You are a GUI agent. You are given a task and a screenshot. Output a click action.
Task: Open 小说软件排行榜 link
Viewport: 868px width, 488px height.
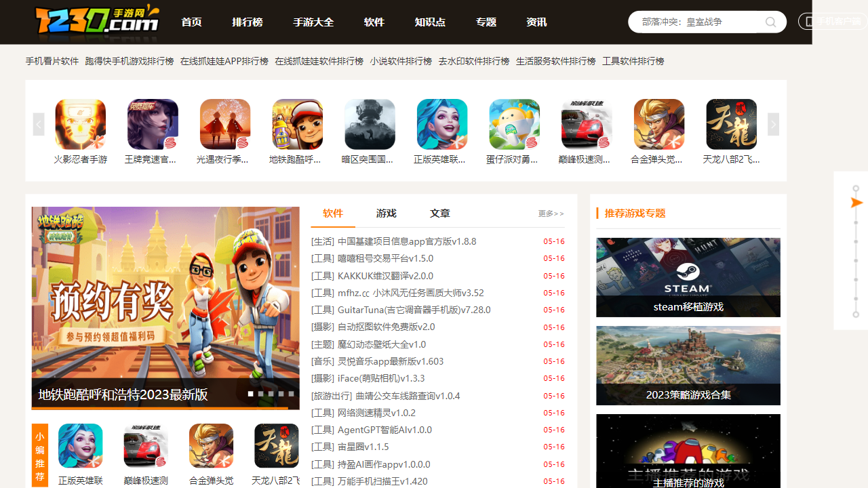[x=401, y=61]
